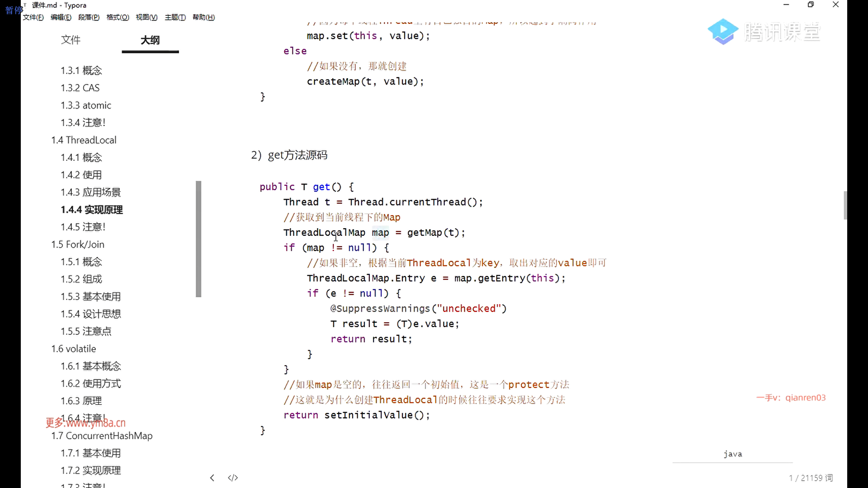The height and width of the screenshot is (488, 868).
Task: Select the 大纲 outline tab
Action: click(150, 40)
